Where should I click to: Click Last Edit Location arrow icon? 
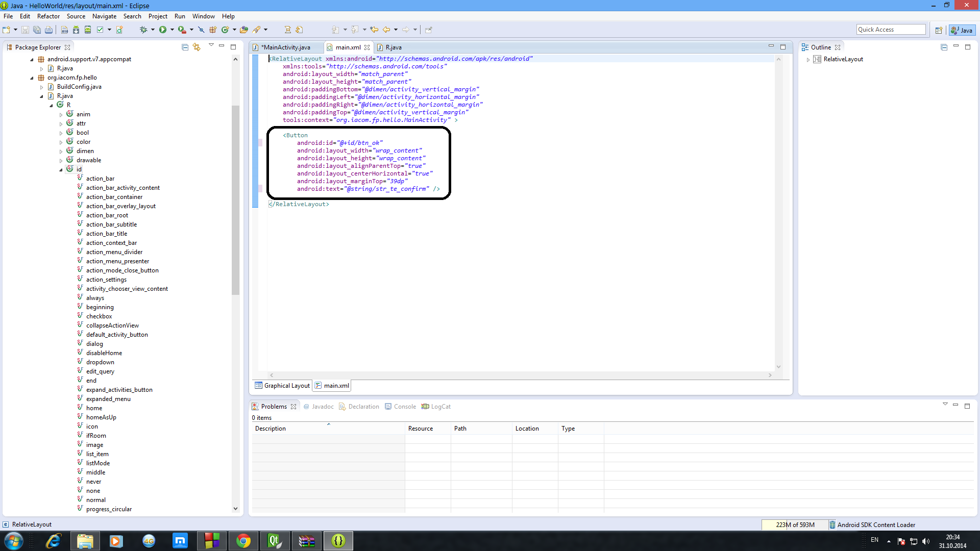pos(374,30)
